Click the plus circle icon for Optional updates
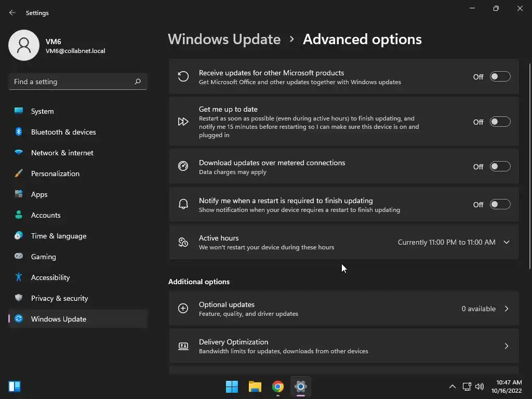 point(183,309)
